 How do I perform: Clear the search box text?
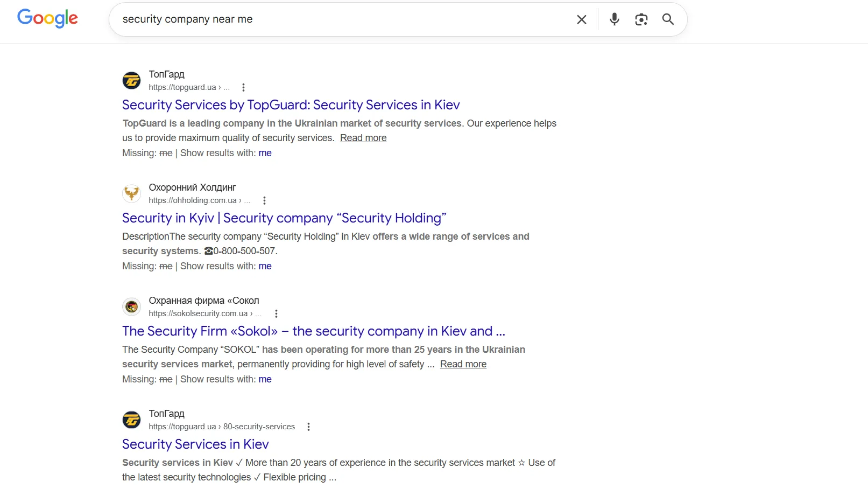(x=581, y=19)
